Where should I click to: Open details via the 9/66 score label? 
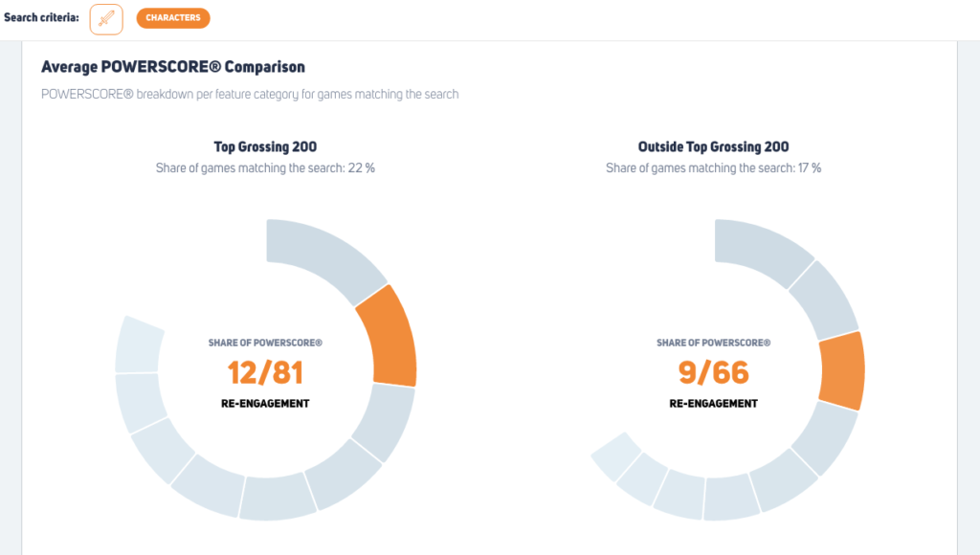pos(714,373)
